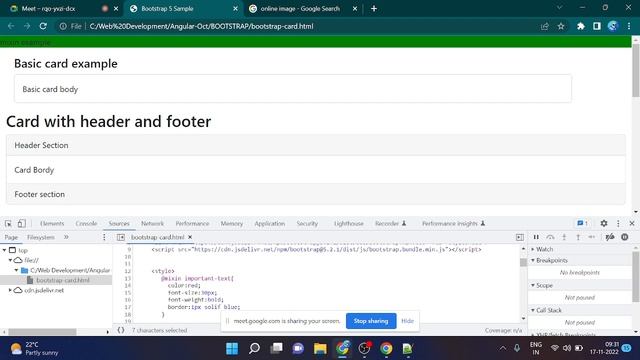This screenshot has width=640, height=360.
Task: Show more navigator tabs chevron
Action: pos(66,237)
